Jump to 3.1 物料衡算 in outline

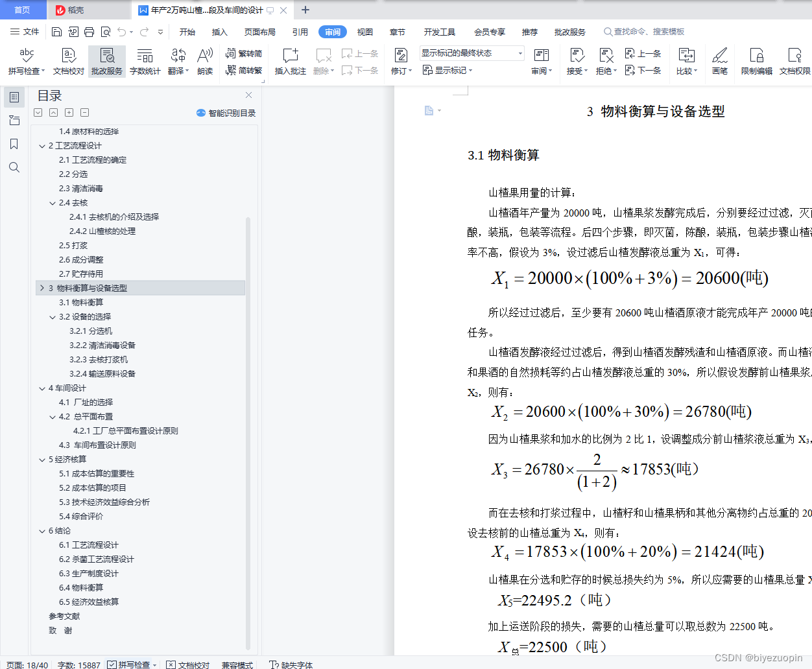[81, 303]
